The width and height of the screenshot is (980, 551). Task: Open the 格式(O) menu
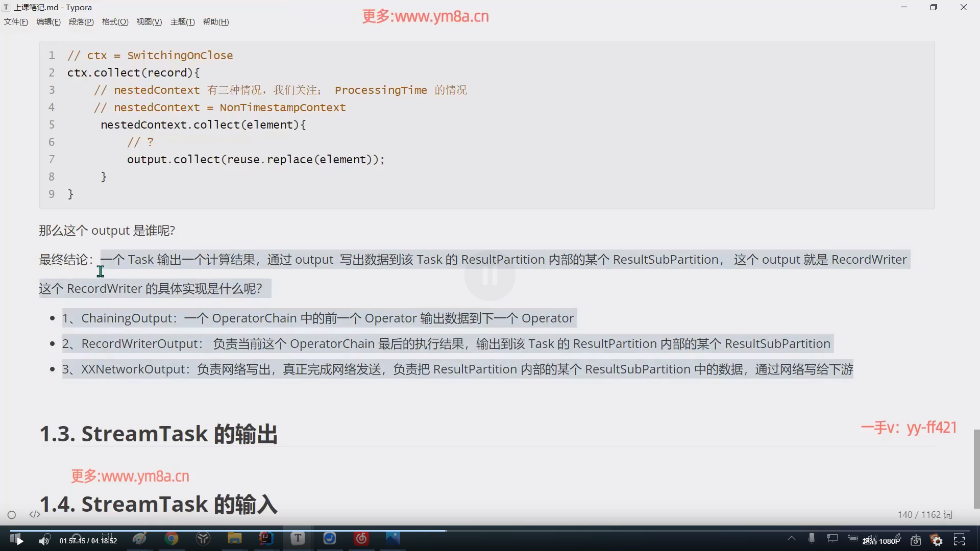(115, 22)
